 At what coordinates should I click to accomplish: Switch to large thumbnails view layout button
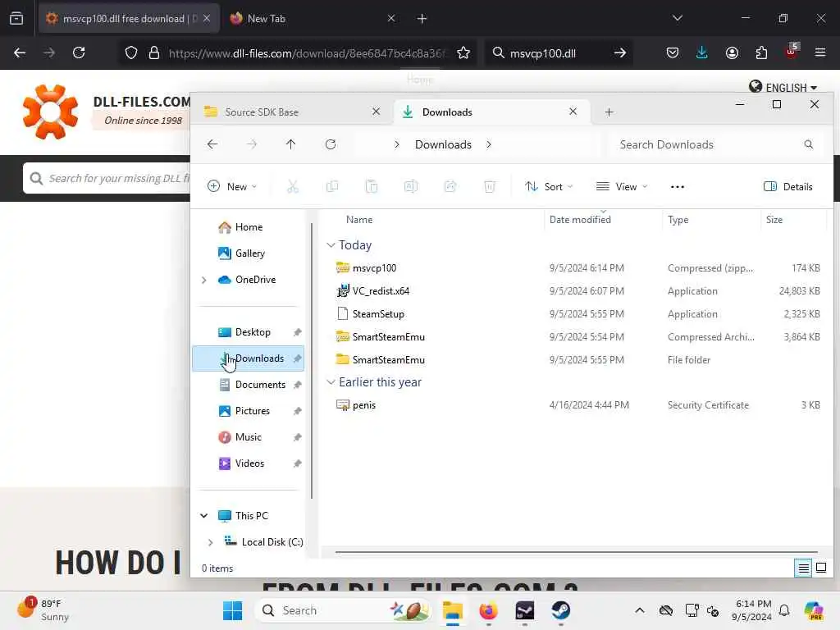click(x=820, y=568)
